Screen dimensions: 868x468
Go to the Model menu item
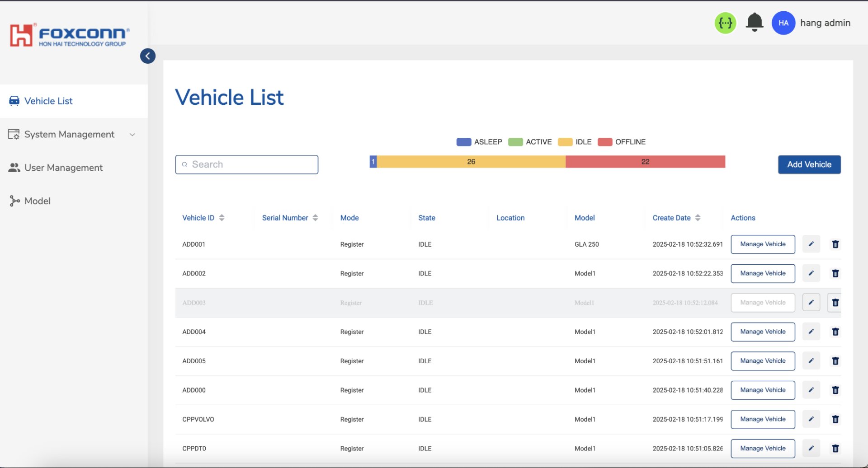coord(37,201)
